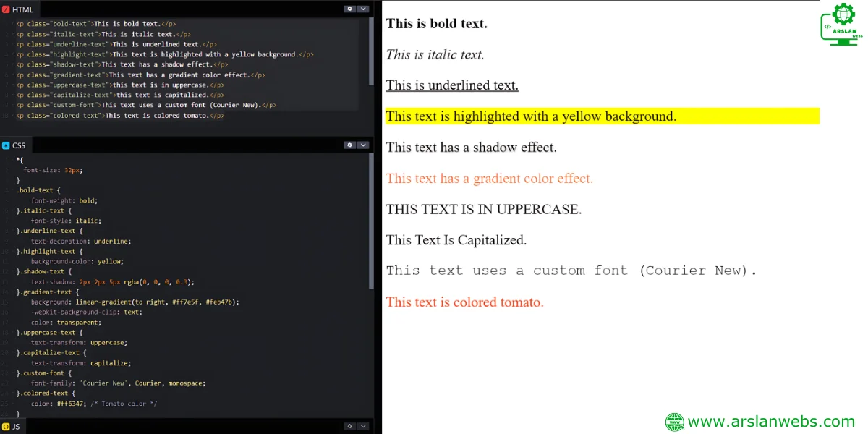The width and height of the screenshot is (868, 434).
Task: Click the "-webkit-background-clip: text;" CSS line
Action: pyautogui.click(x=87, y=312)
